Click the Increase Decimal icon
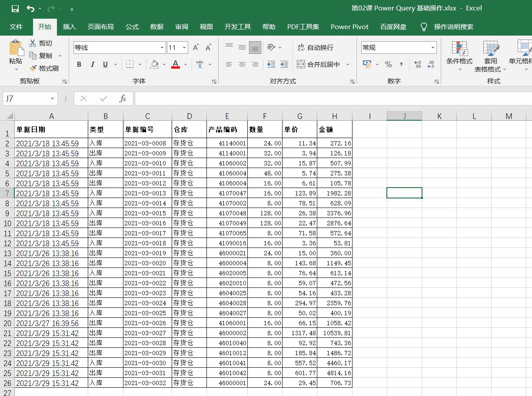 coord(418,64)
